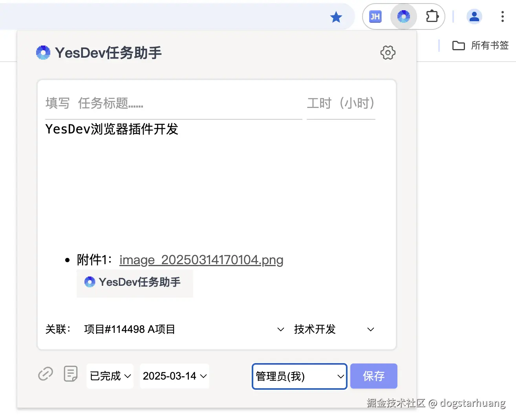Click the folder icon next to 所有书签
The image size is (516, 420).
pos(458,46)
